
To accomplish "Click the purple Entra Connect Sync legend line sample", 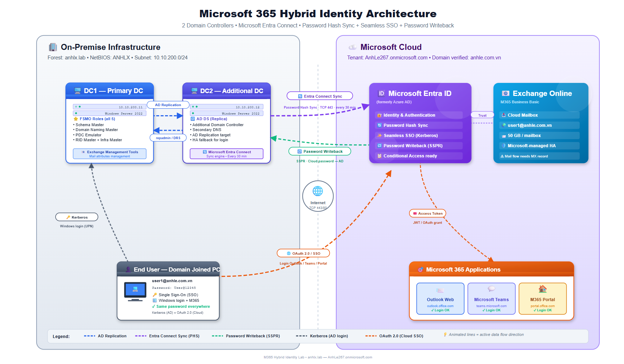I will coord(141,336).
